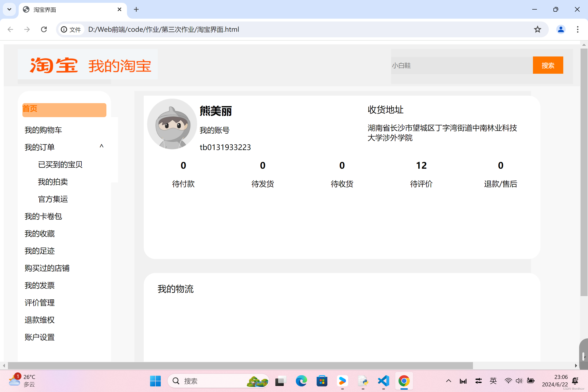Reload the page with refresh icon

pyautogui.click(x=44, y=29)
